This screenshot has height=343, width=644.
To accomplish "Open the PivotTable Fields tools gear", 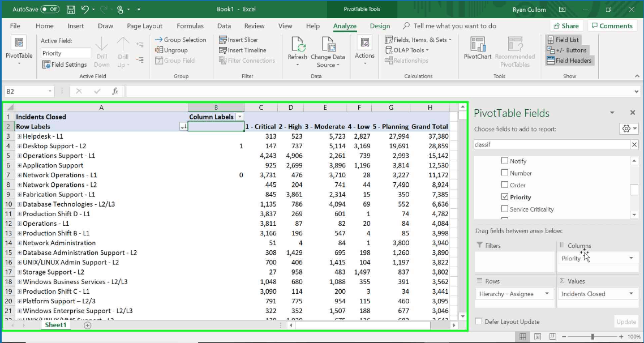I will coord(629,129).
